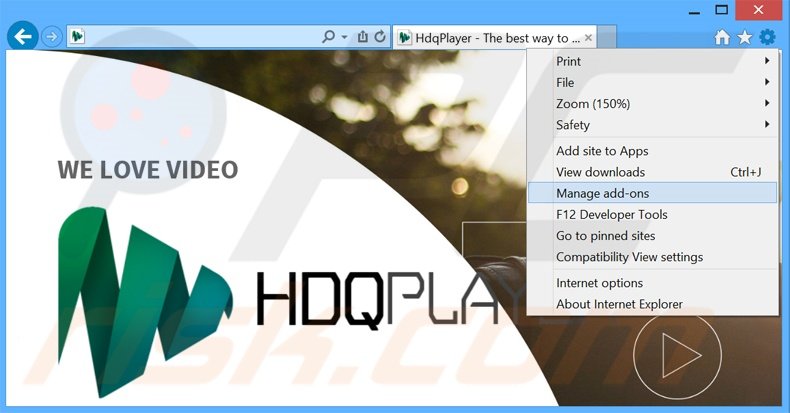Click the site favicon in the address bar

(77, 36)
